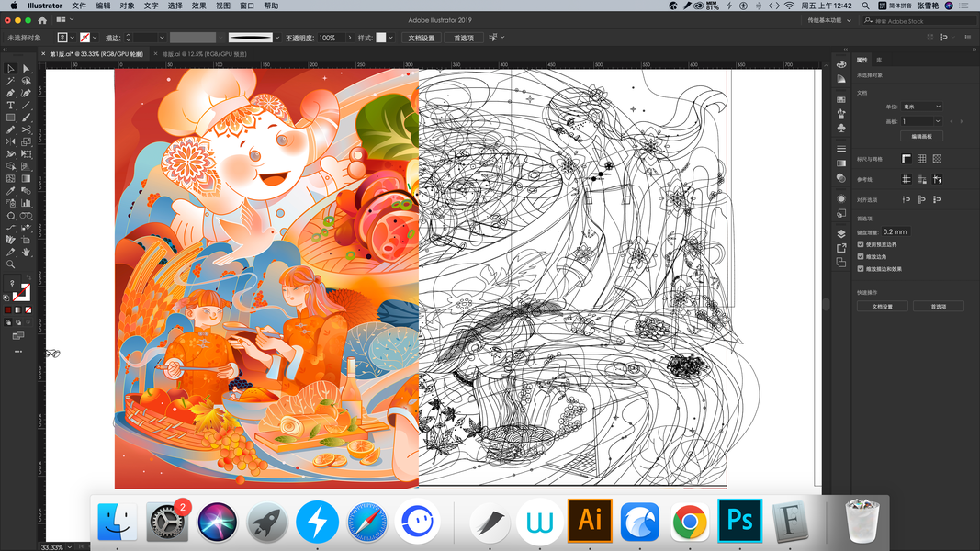This screenshot has width=980, height=551.
Task: Open Chrome from the Dock
Action: click(690, 521)
